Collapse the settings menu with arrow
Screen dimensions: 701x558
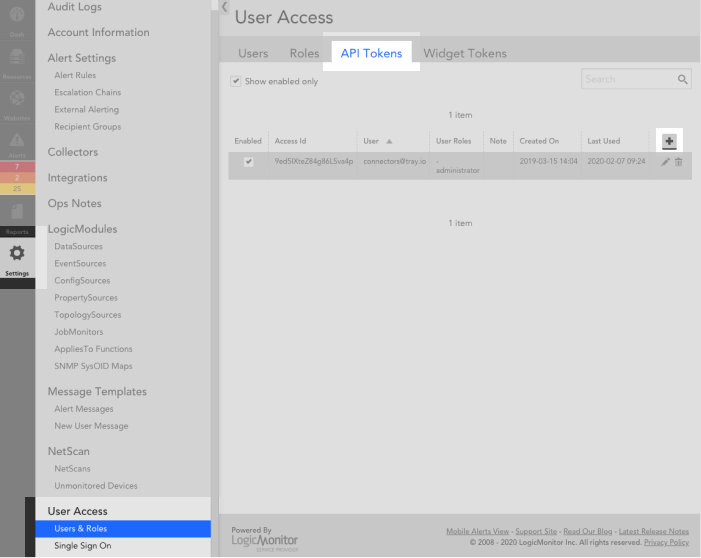click(x=225, y=7)
